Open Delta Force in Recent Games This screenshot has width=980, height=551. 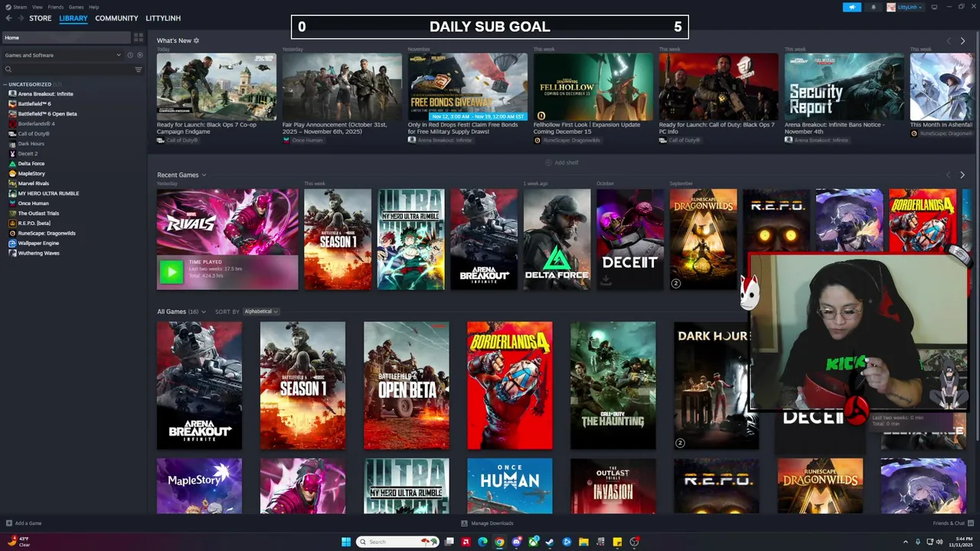coord(557,240)
